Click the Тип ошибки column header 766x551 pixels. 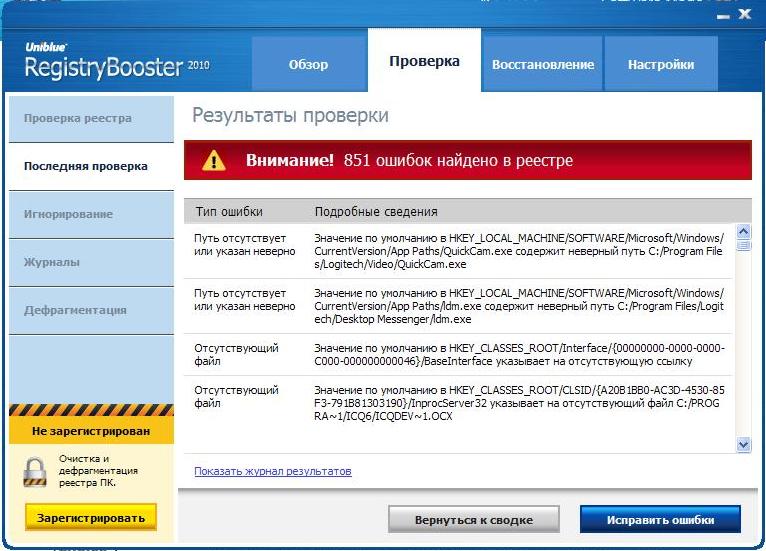coord(229,212)
